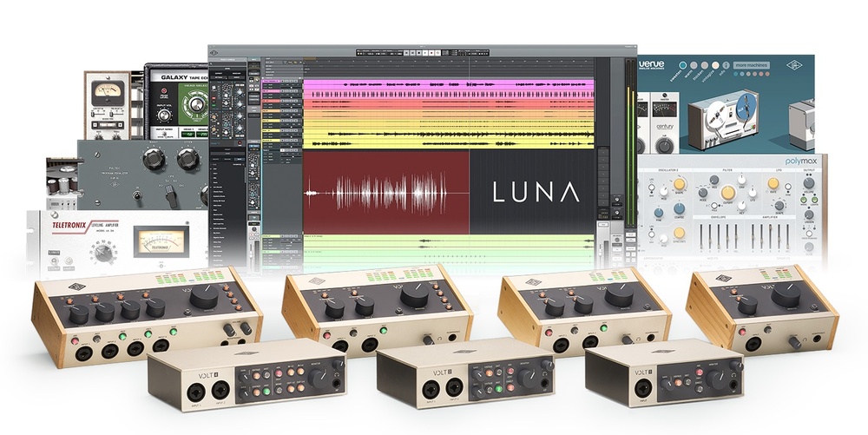The height and width of the screenshot is (435, 868).
Task: Click the UA logo in LUNA's top-left corner
Action: point(214,51)
